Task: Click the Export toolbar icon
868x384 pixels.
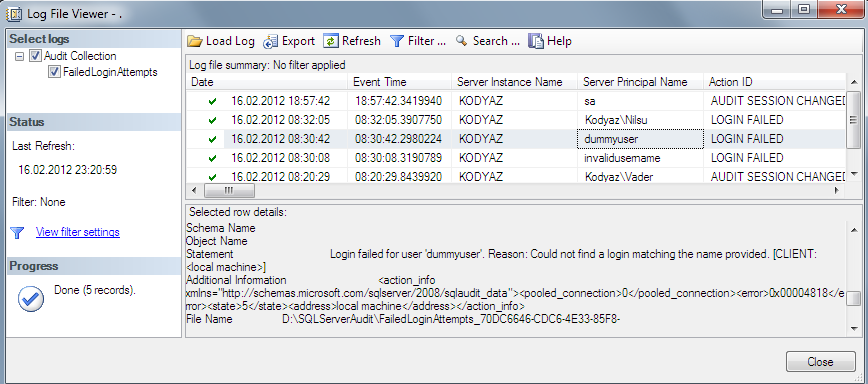Action: 270,41
